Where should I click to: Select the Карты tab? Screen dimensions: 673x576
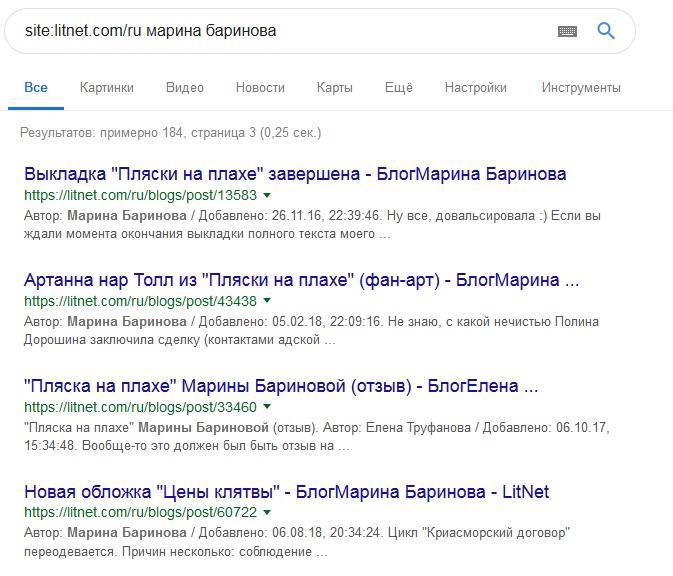pyautogui.click(x=334, y=88)
